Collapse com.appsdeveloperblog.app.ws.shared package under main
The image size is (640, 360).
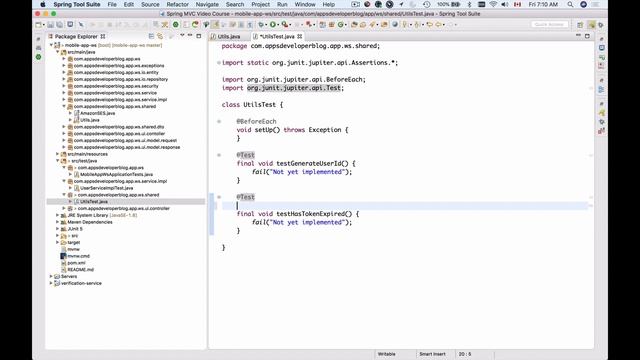click(x=64, y=107)
